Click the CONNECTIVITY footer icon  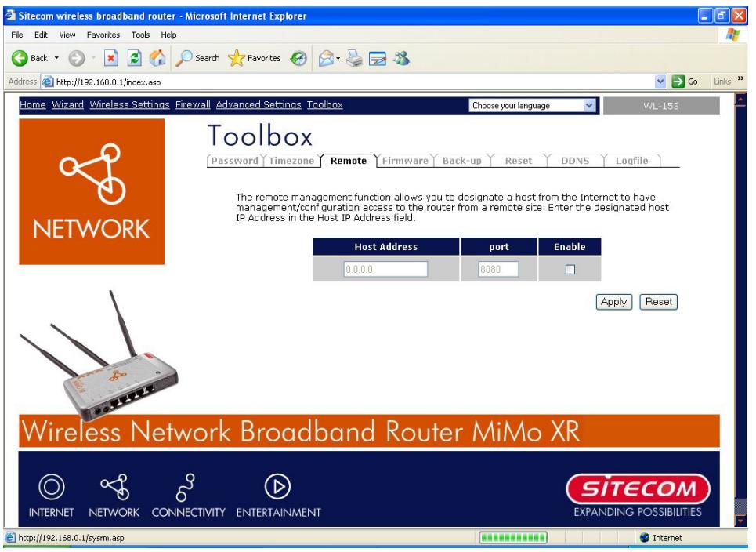pyautogui.click(x=186, y=488)
